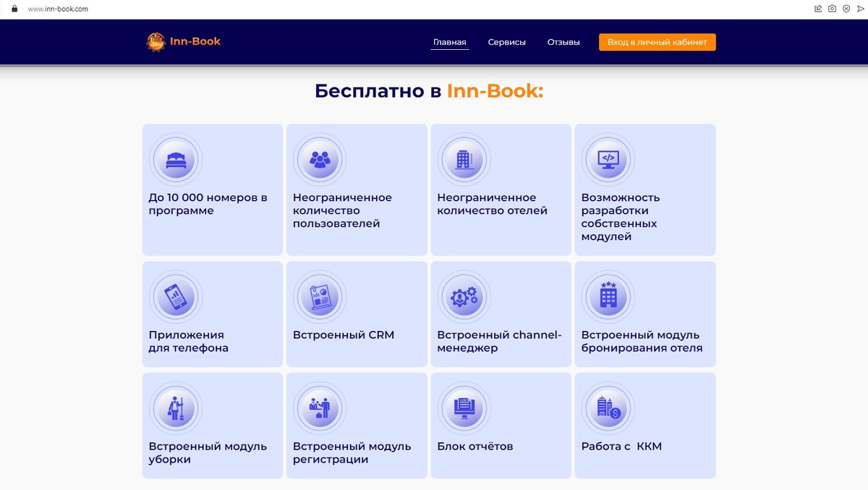The height and width of the screenshot is (490, 868).
Task: Click the document icon for Встроенный CRM
Action: coord(320,296)
